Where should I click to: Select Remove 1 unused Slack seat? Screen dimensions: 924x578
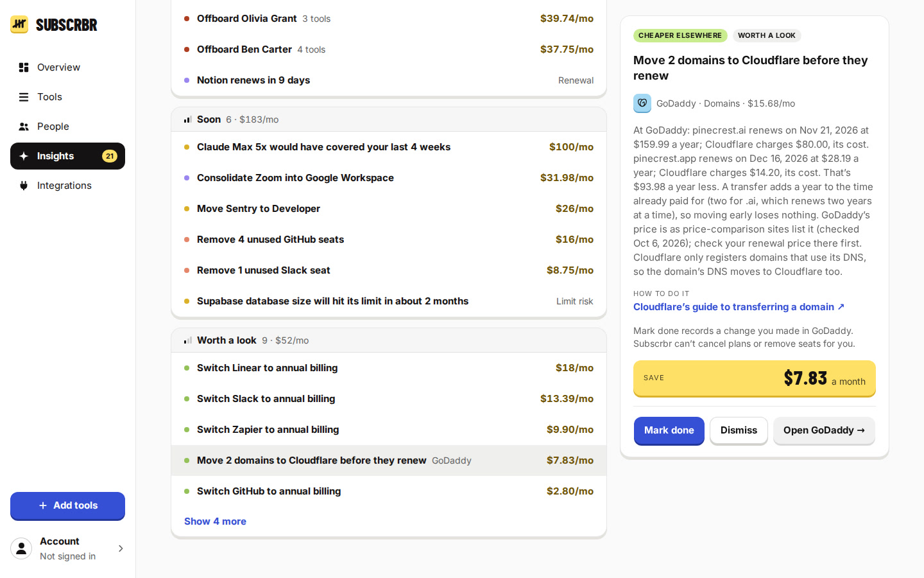tap(389, 270)
